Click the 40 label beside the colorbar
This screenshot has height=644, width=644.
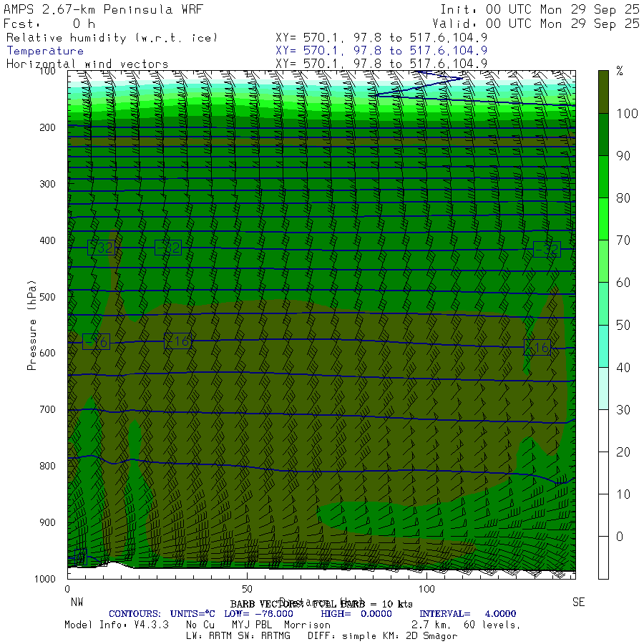coord(623,367)
